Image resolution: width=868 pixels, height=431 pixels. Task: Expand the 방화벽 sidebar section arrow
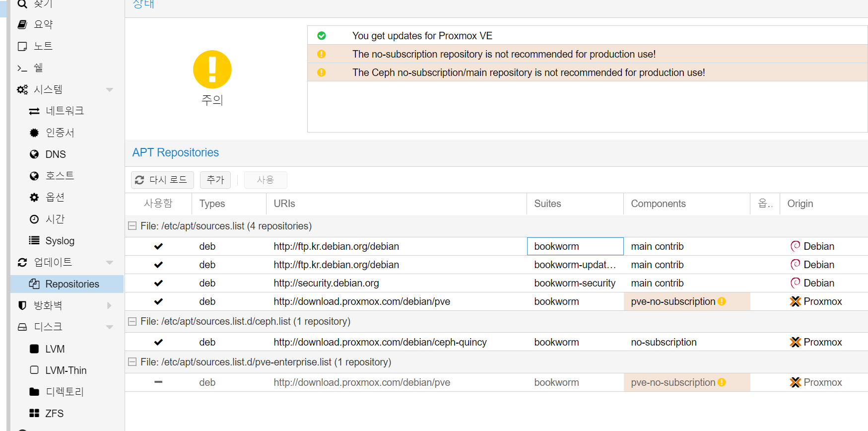(x=110, y=305)
